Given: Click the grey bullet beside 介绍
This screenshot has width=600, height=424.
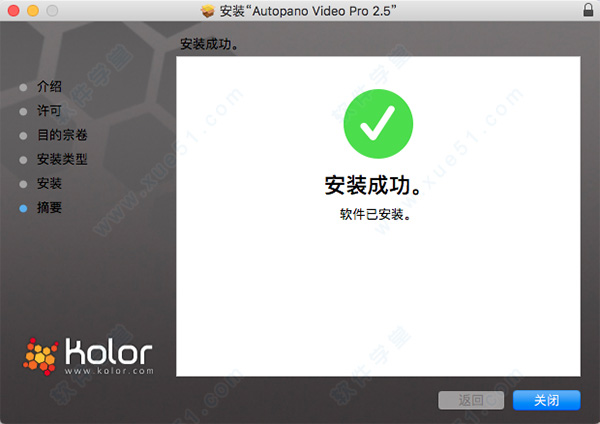Looking at the screenshot, I should pos(23,88).
